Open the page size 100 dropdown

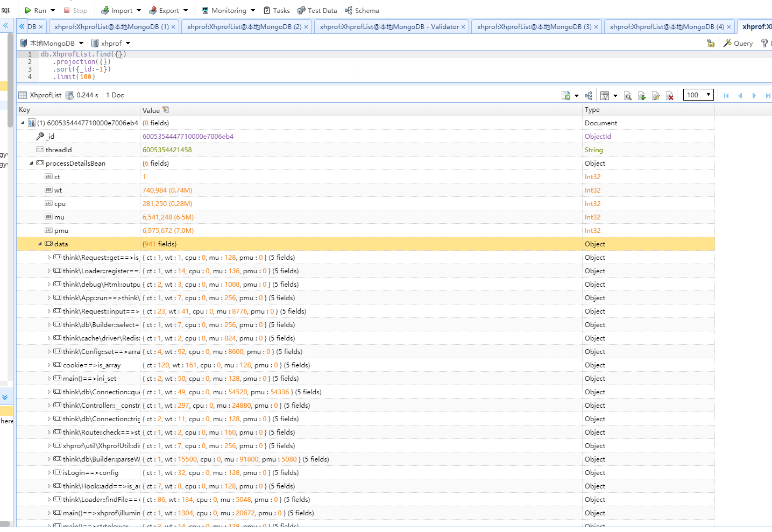698,95
